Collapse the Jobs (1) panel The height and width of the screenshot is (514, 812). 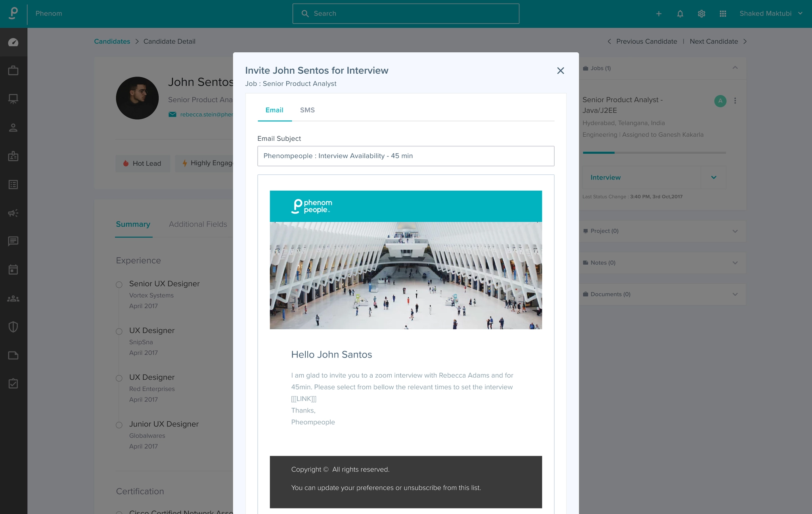[735, 68]
